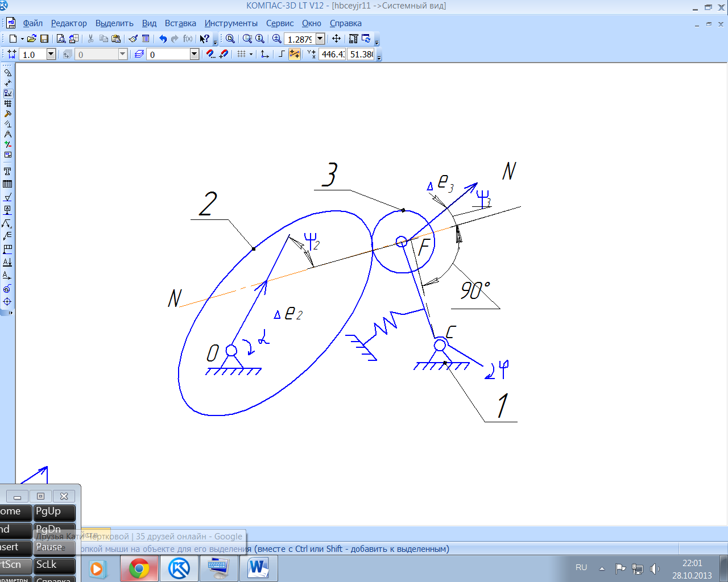The image size is (728, 582).
Task: Click the ScLk key on on-screen keyboard
Action: coord(54,566)
